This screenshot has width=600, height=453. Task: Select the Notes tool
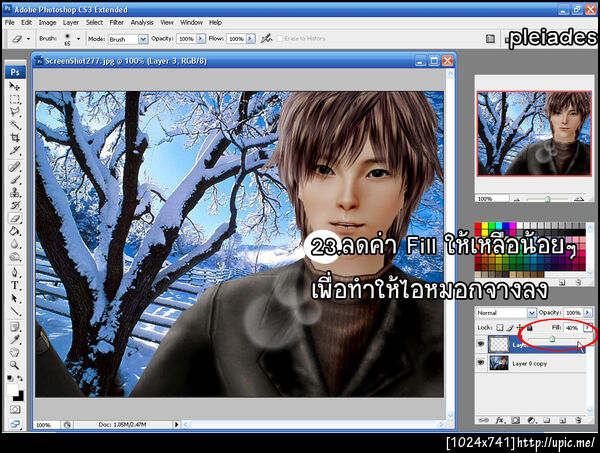[15, 327]
